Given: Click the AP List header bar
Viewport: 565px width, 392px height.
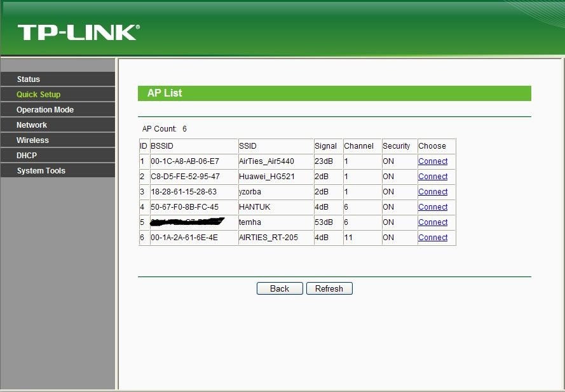Looking at the screenshot, I should [x=334, y=93].
